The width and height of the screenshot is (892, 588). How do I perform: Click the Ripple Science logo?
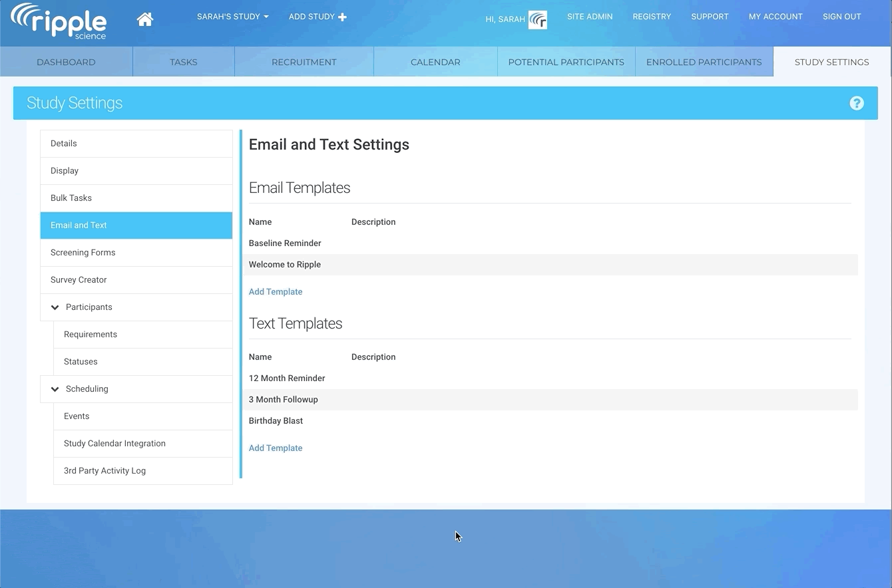click(x=59, y=21)
